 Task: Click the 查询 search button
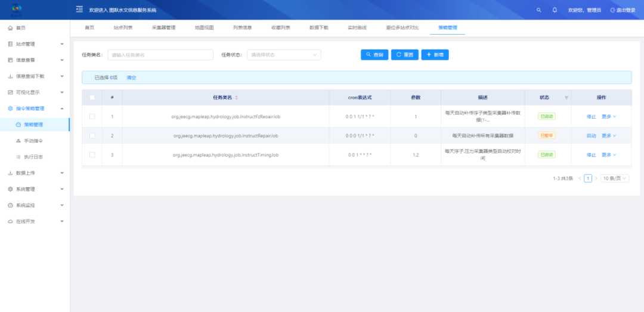374,55
